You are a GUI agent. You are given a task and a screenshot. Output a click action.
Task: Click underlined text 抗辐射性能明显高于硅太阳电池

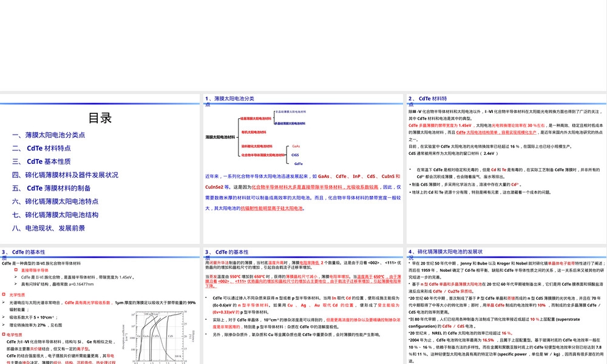[x=272, y=208]
